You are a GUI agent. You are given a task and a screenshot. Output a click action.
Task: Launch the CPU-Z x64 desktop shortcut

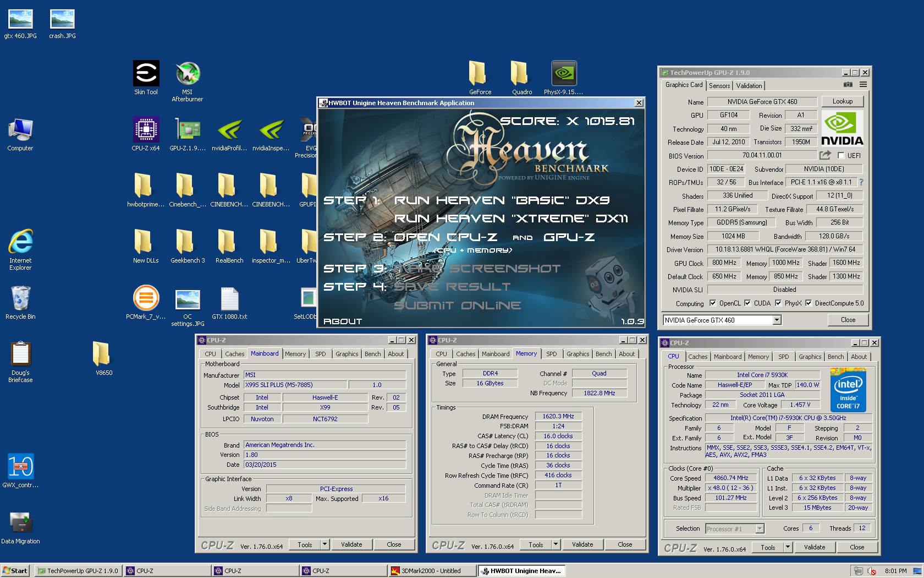[146, 134]
